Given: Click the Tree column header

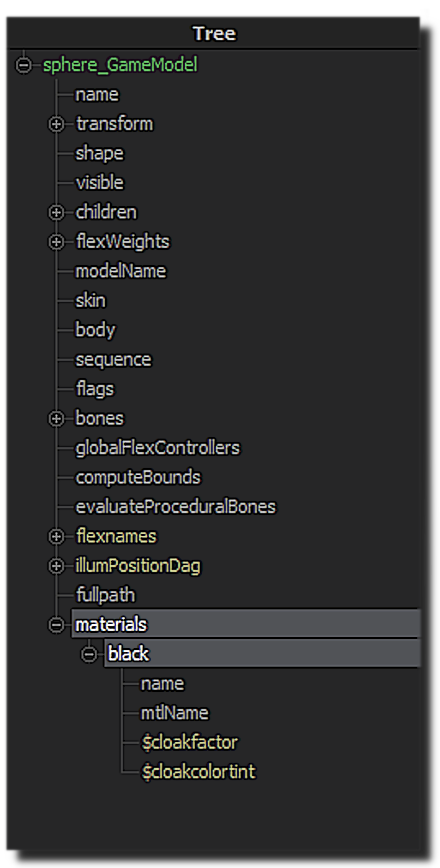Looking at the screenshot, I should tap(214, 34).
